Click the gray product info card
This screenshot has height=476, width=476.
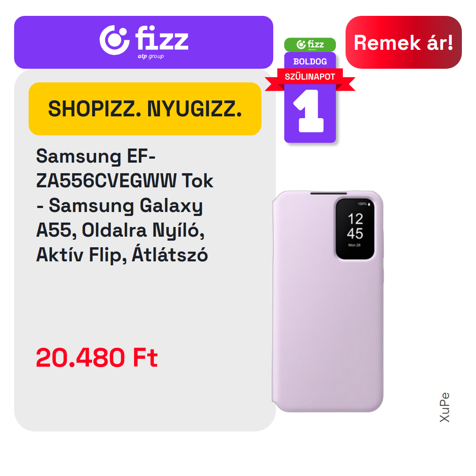145,250
